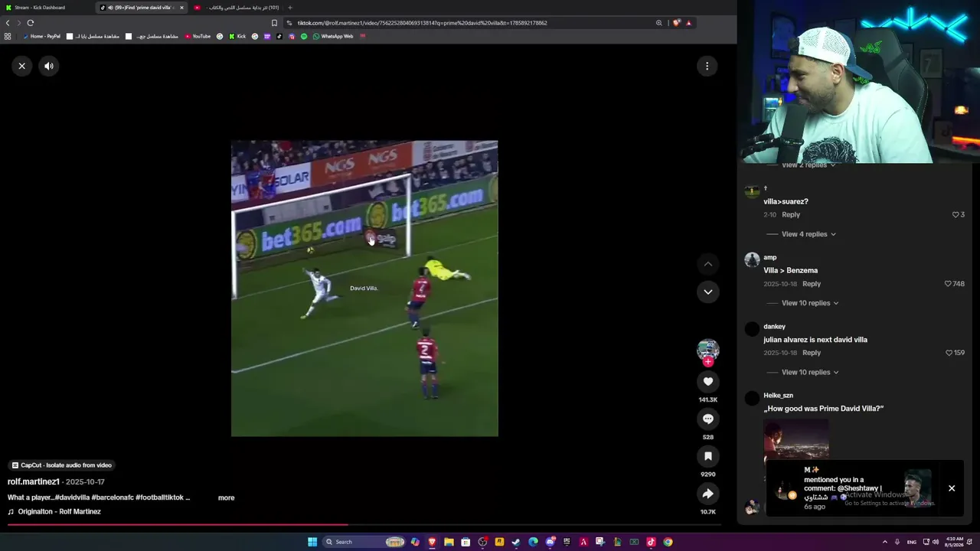Open TikTok app from the taskbar
This screenshot has height=551, width=980.
(x=651, y=542)
